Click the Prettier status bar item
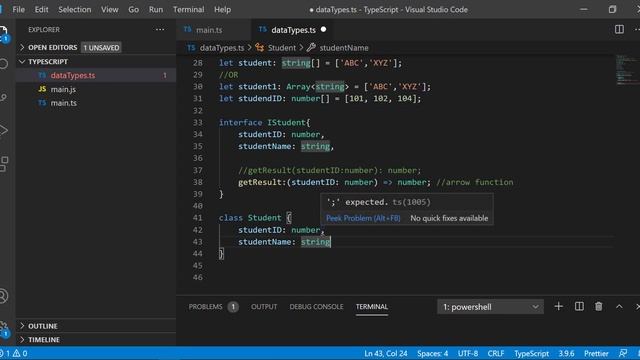 (x=596, y=353)
